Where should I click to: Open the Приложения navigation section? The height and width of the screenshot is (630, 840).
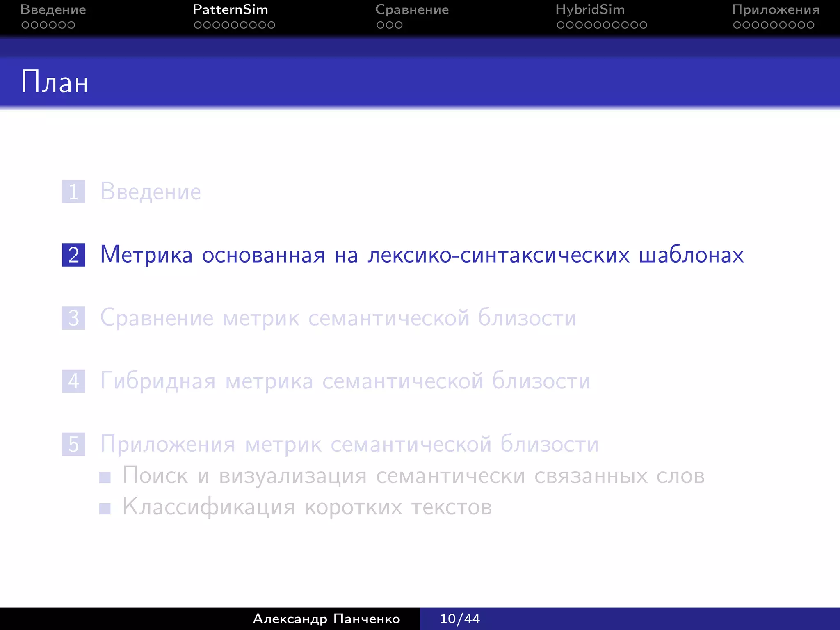(x=776, y=9)
